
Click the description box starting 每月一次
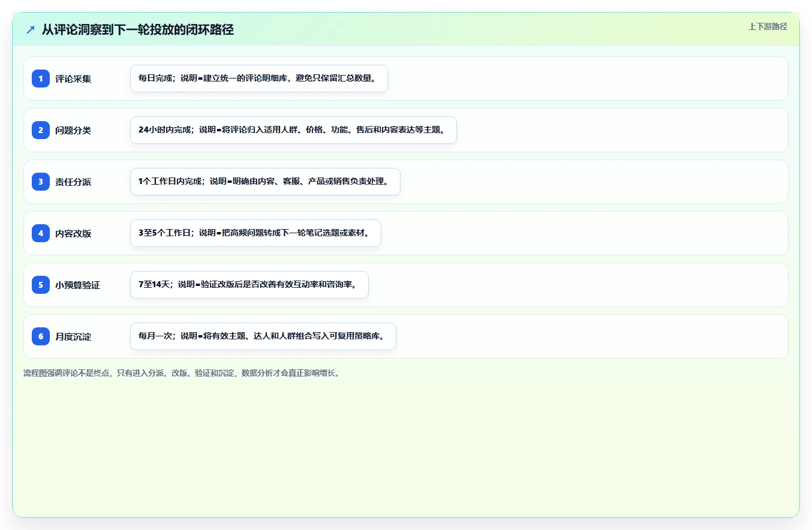point(263,336)
